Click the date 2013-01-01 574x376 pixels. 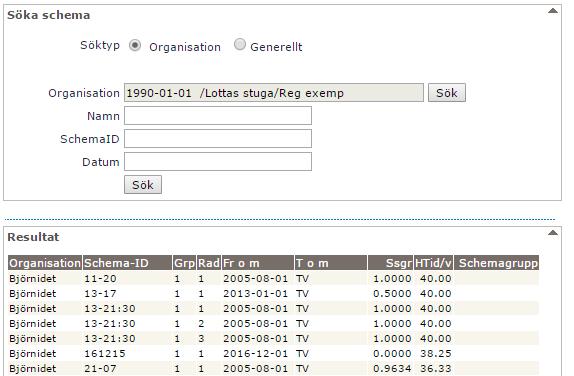click(256, 294)
